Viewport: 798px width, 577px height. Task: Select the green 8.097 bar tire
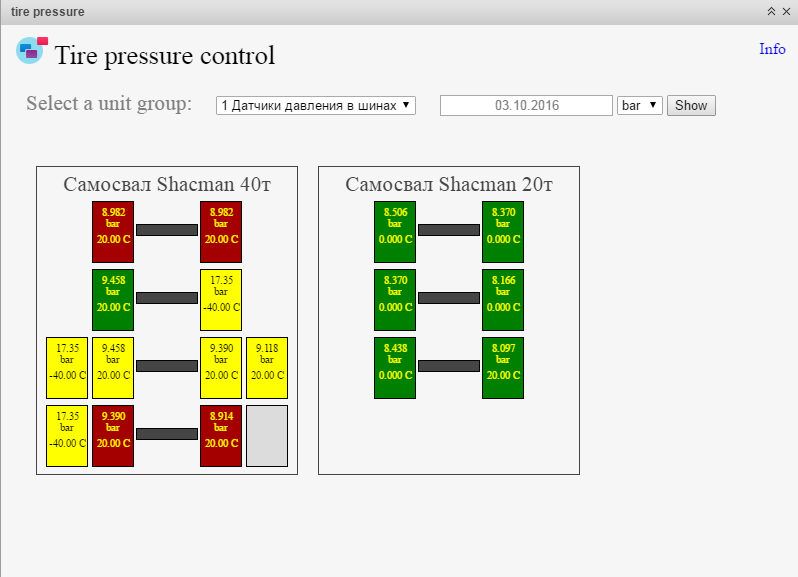(503, 367)
